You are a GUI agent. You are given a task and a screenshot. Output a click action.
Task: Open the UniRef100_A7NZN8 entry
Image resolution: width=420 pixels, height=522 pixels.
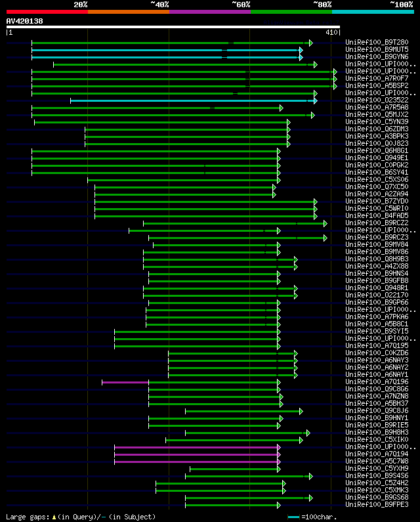(x=377, y=396)
